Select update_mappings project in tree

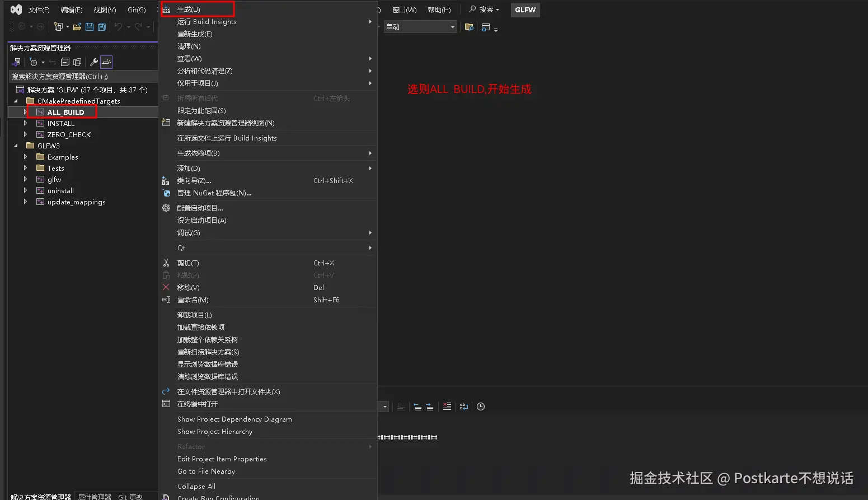[77, 202]
